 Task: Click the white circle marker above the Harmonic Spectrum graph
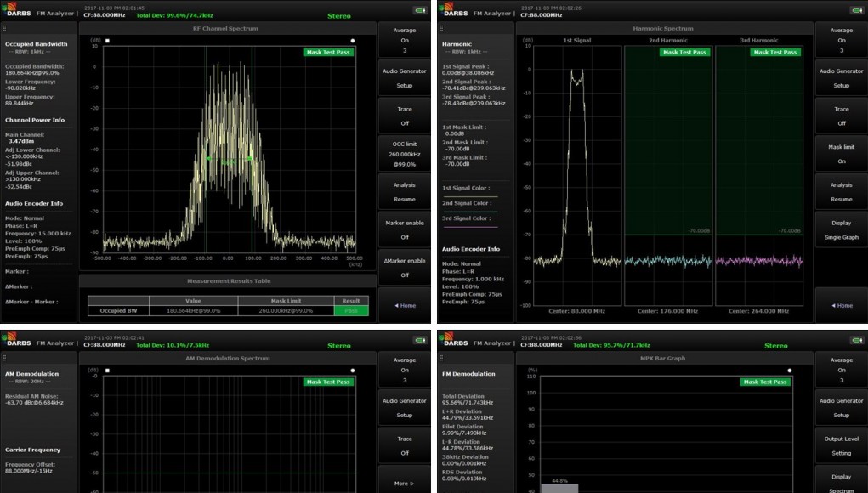coord(789,40)
